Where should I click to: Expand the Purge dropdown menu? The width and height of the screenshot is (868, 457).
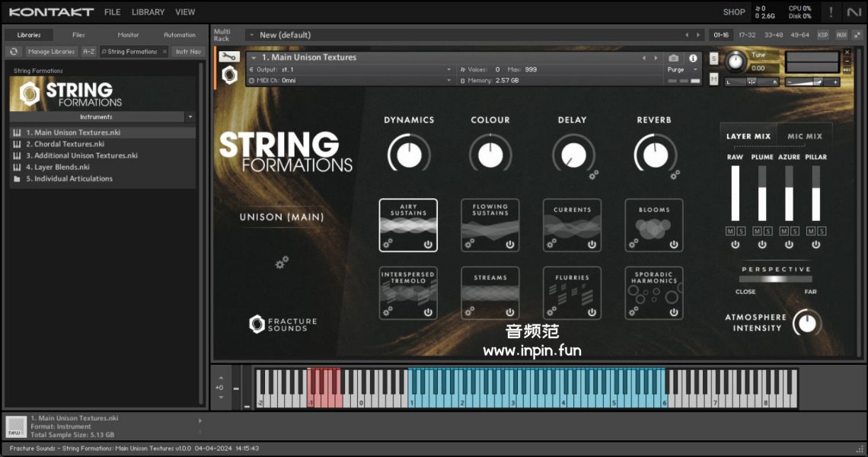[680, 69]
